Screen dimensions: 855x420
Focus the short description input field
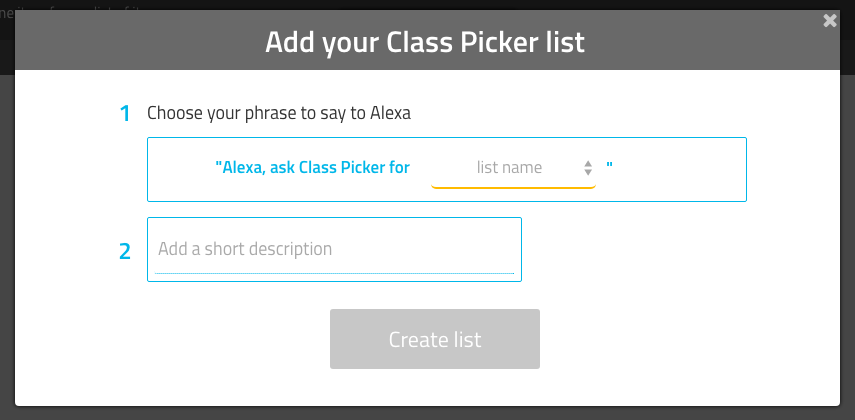click(x=334, y=249)
